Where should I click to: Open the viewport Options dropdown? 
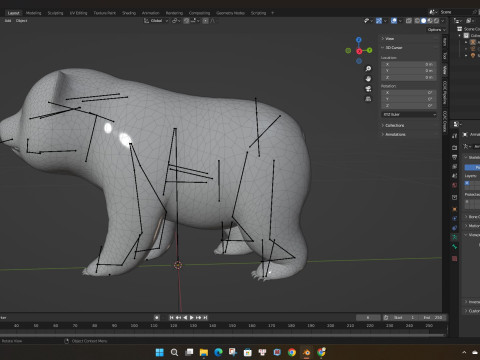[436, 30]
